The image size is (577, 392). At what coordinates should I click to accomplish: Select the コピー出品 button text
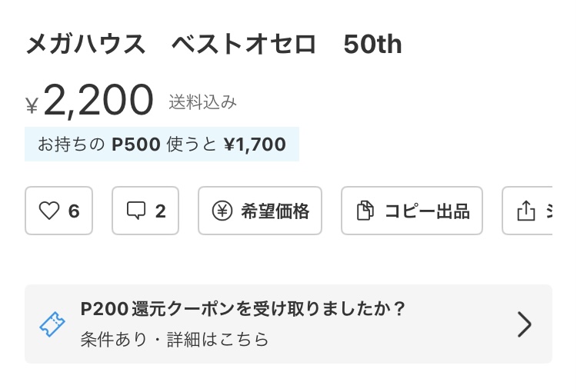tap(427, 211)
